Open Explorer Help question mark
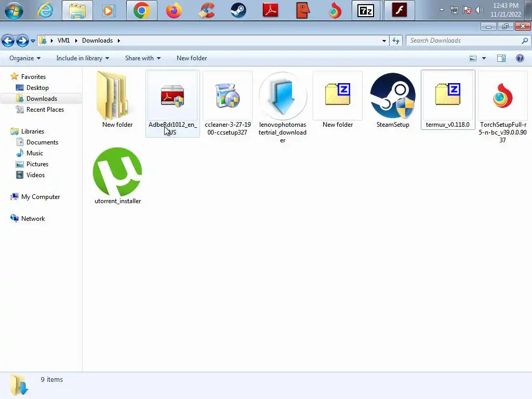The image size is (532, 399). point(520,58)
